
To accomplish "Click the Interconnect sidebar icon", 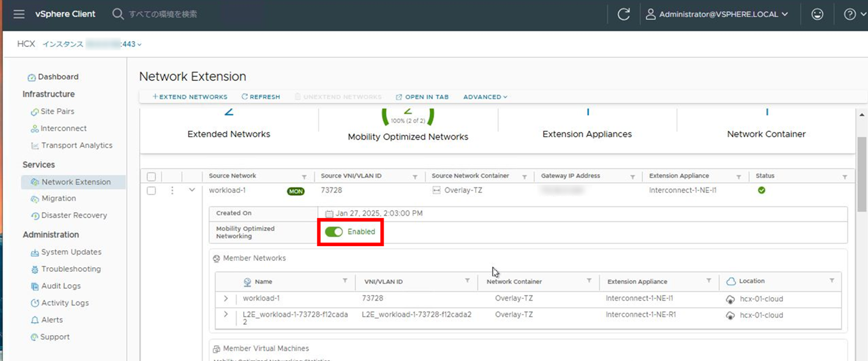I will 35,129.
